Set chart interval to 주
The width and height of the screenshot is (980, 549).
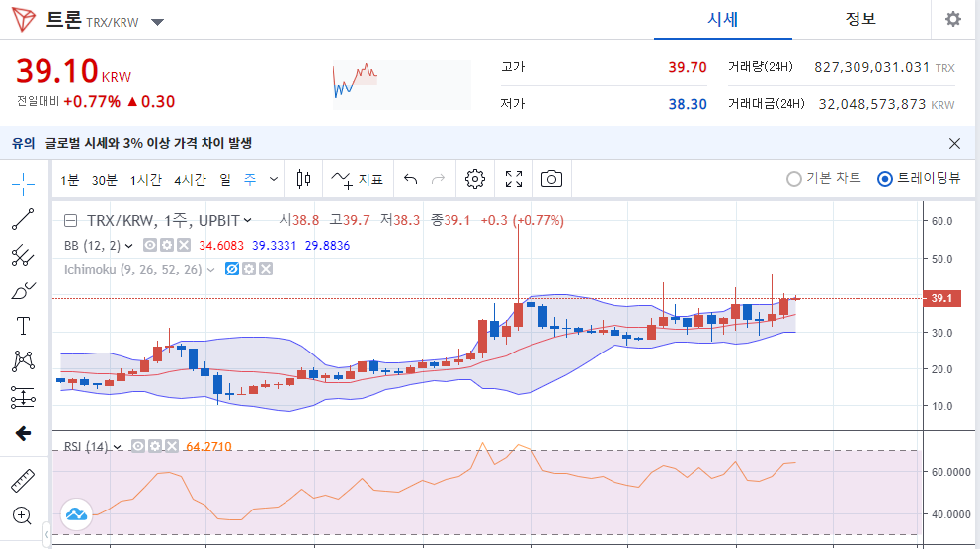pos(250,180)
